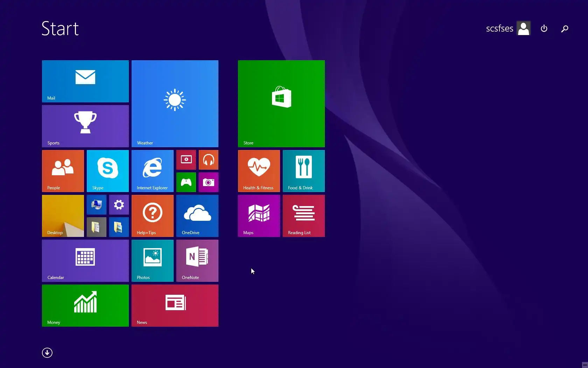This screenshot has width=588, height=368.
Task: Open the Money tile
Action: pyautogui.click(x=85, y=306)
